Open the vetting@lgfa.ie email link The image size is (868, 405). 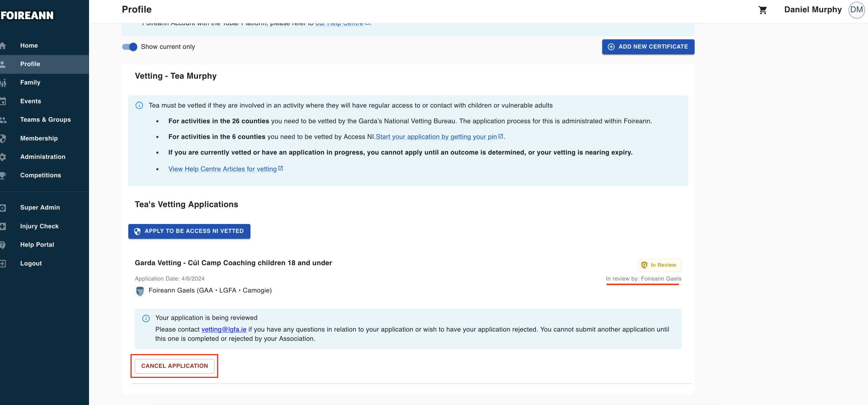(224, 329)
